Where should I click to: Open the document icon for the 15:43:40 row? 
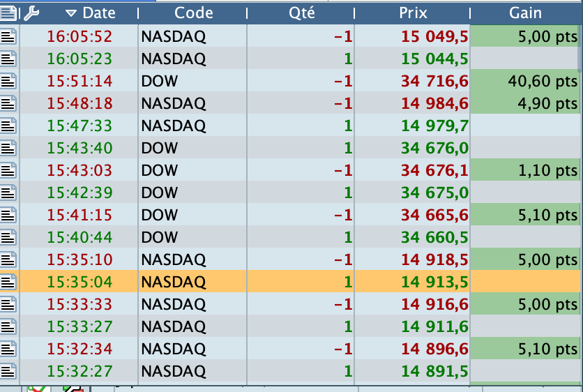[x=8, y=148]
